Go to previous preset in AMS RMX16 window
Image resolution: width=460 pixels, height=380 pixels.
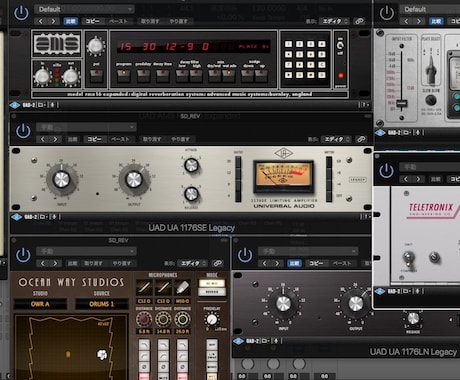[41, 21]
